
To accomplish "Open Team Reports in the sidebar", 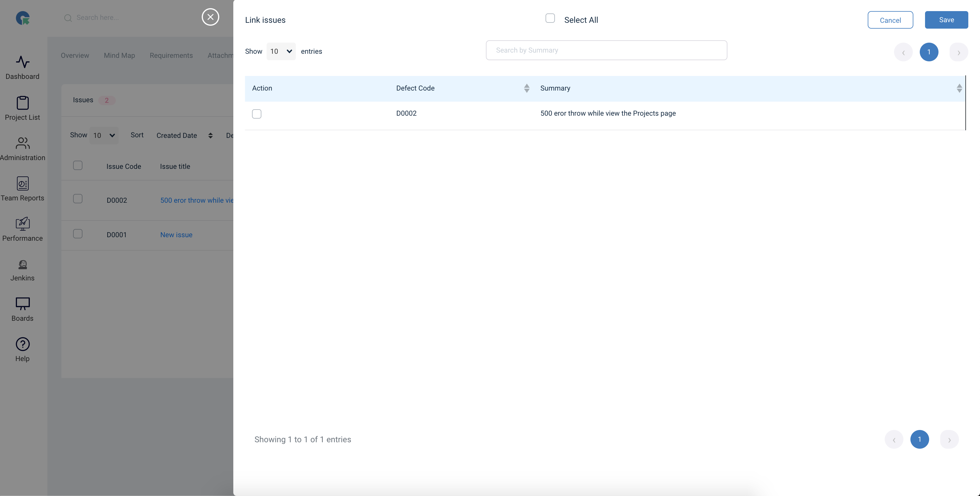I will [23, 189].
